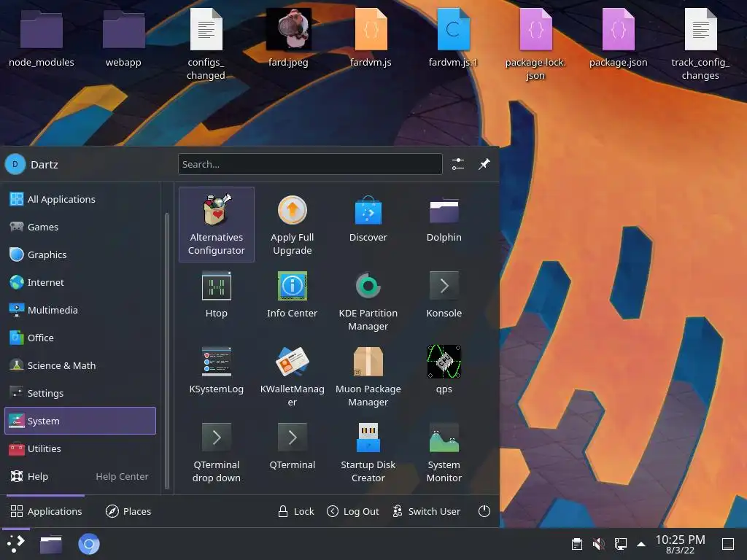Open the Internet category

[80, 282]
